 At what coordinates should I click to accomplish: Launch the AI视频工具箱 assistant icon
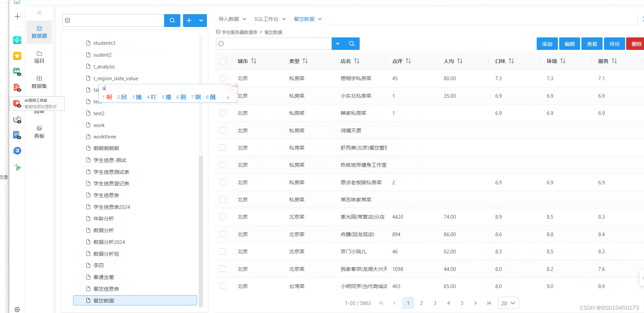[x=17, y=103]
